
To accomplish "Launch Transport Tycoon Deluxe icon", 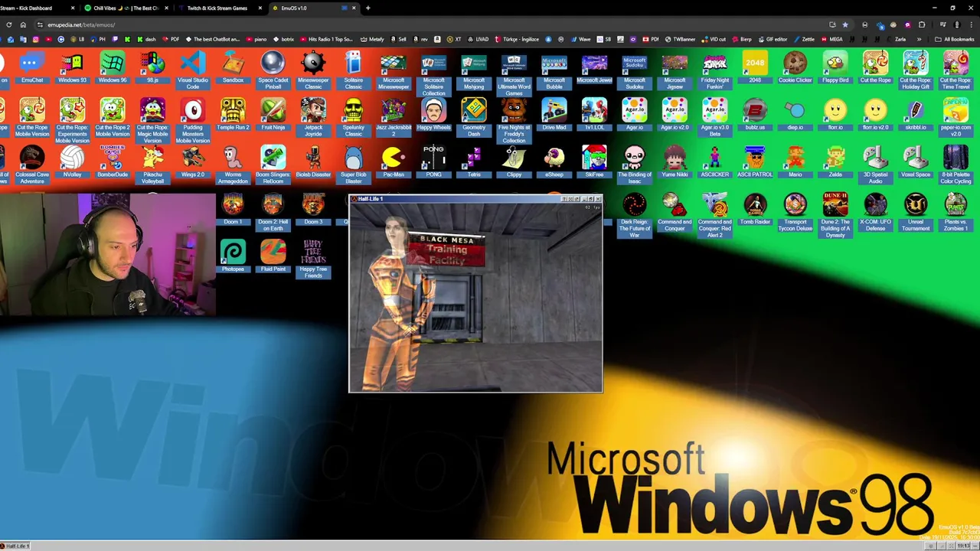I will coord(795,212).
